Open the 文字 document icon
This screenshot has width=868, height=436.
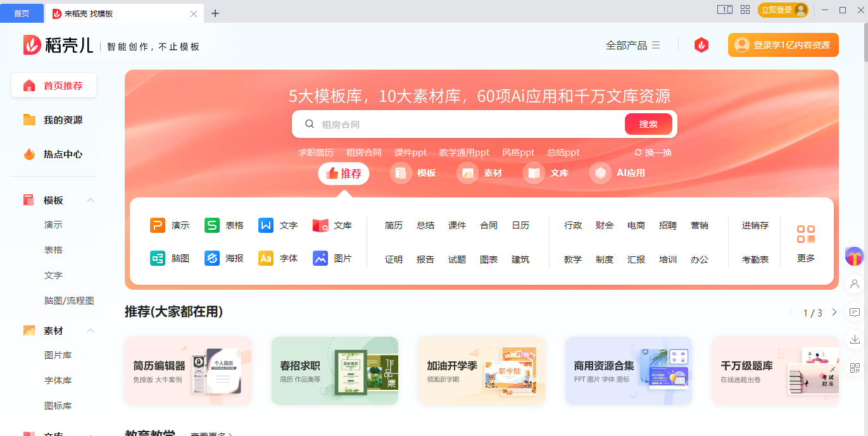click(x=266, y=225)
